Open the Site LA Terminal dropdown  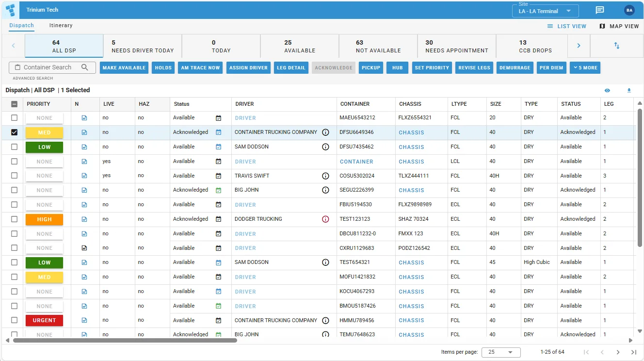(x=545, y=11)
